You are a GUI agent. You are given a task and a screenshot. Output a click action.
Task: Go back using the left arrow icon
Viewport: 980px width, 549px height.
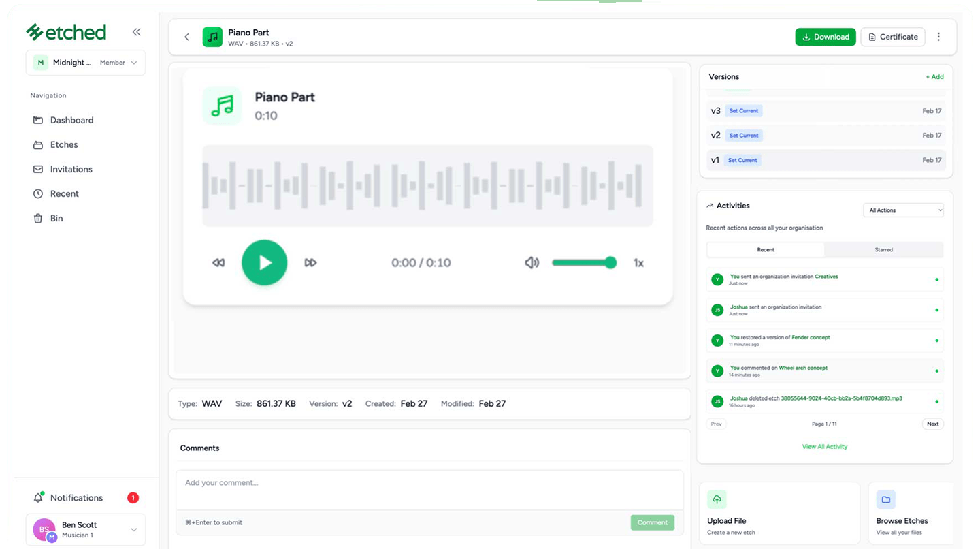(x=186, y=37)
